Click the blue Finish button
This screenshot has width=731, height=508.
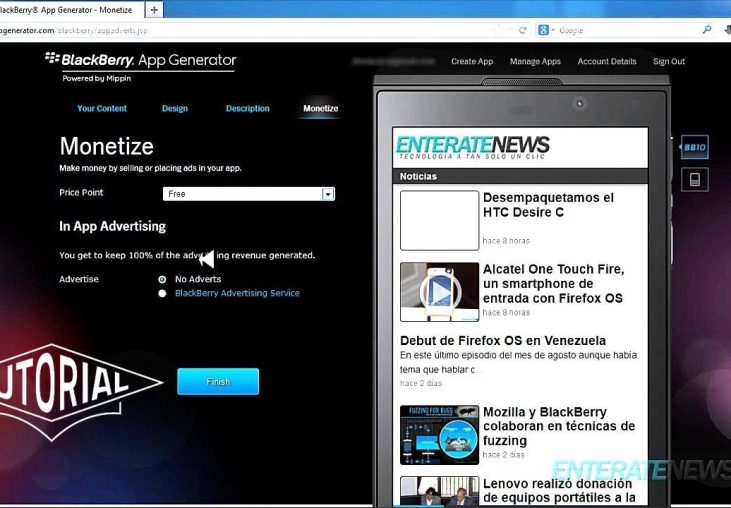coord(218,381)
